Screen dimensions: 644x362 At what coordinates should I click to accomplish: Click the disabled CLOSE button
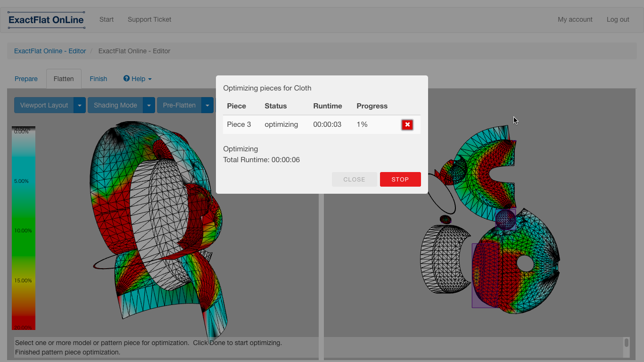tap(354, 179)
